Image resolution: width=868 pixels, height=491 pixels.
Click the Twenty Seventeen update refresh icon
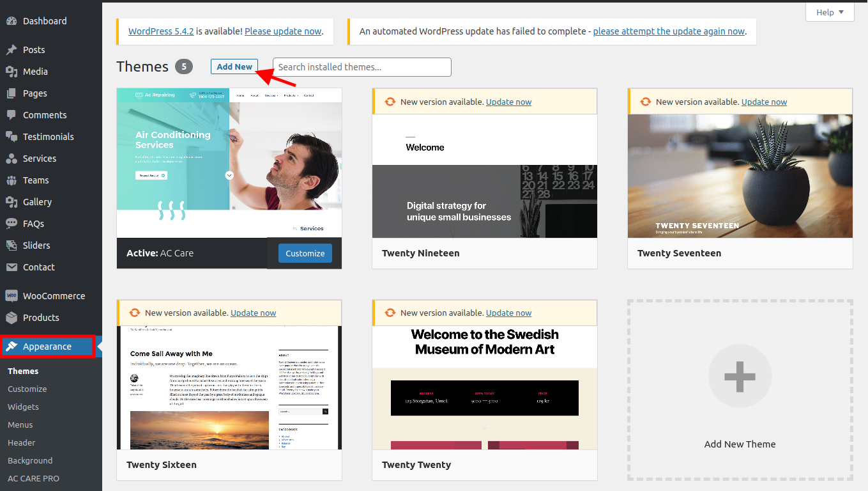[646, 102]
